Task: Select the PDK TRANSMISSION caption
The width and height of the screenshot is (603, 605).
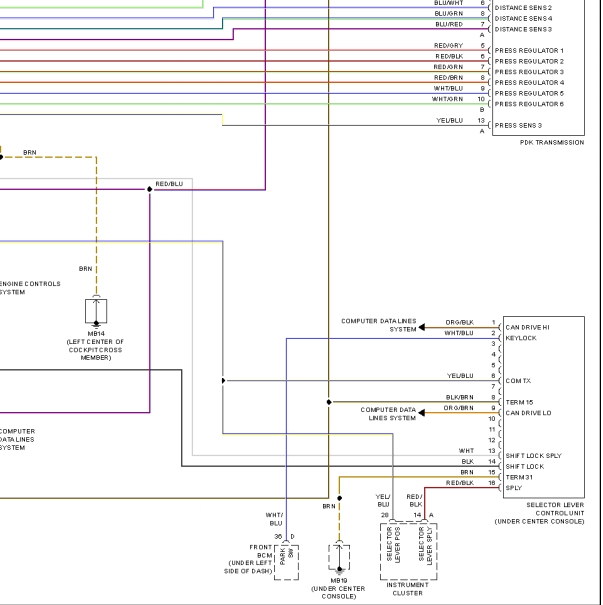Action: (552, 142)
